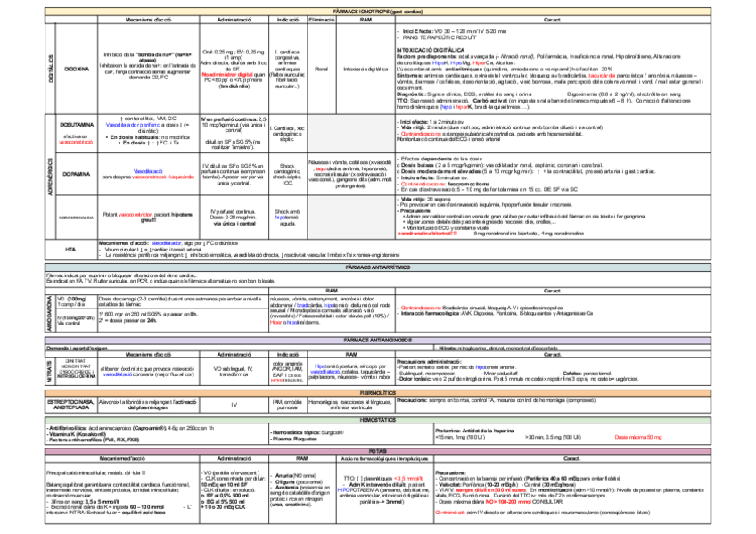Viewport: 756px width, 534px height.
Task: Select the vertical ADRENÈRGICS label
Action: click(x=50, y=176)
